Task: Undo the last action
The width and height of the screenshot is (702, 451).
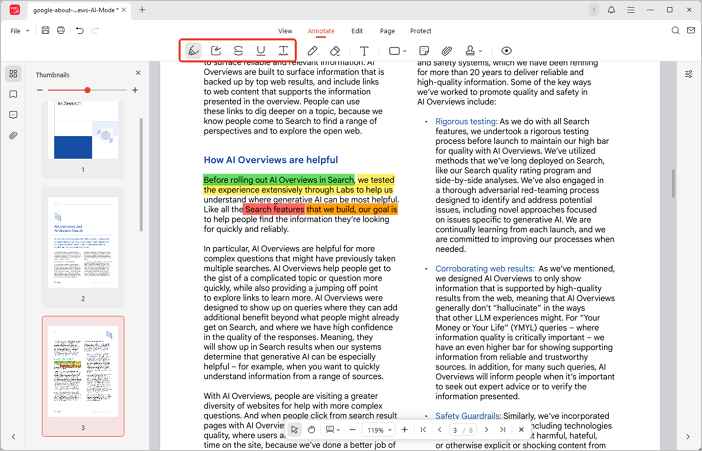Action: coord(80,30)
